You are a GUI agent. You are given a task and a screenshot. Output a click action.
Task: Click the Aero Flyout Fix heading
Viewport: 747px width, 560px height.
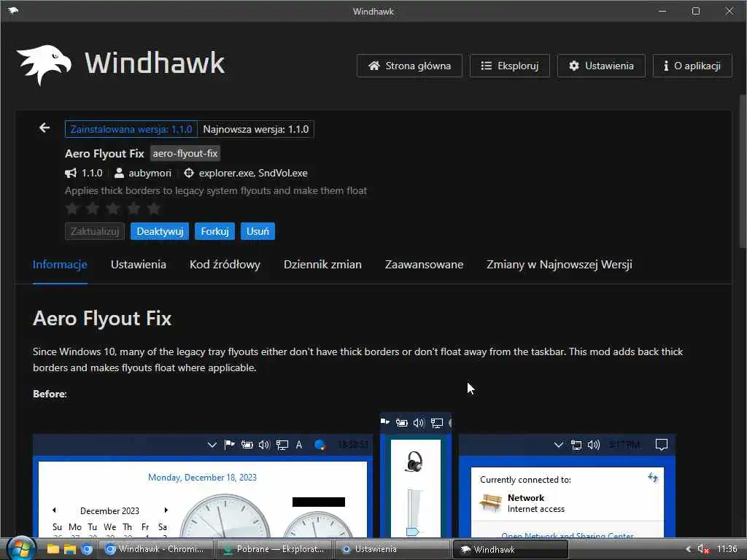(x=102, y=318)
